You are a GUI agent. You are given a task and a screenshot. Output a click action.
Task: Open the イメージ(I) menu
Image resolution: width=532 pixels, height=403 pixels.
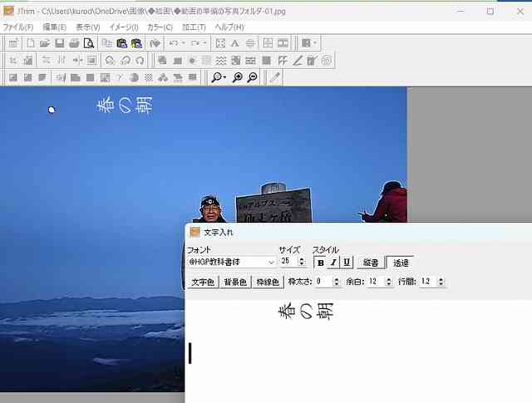pyautogui.click(x=123, y=27)
